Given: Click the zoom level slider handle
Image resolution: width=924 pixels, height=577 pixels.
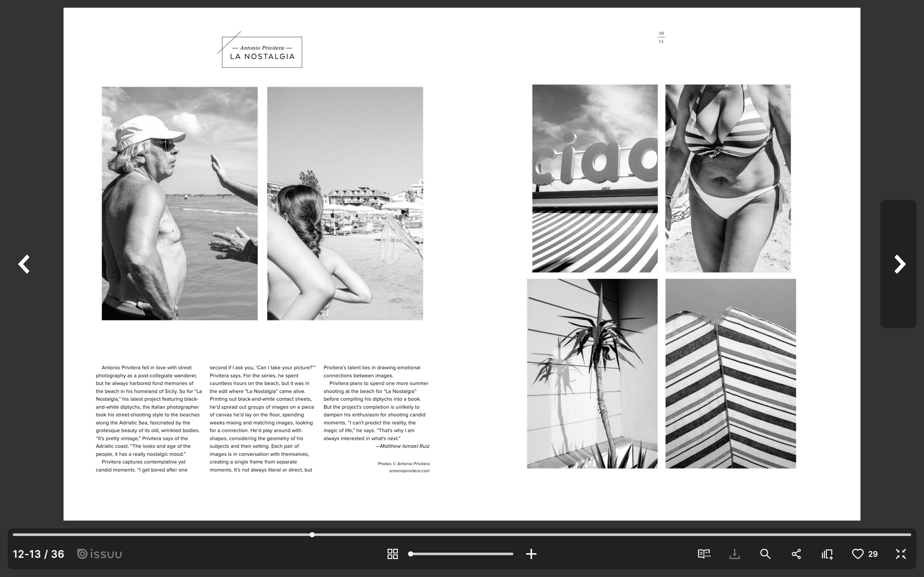Looking at the screenshot, I should [410, 554].
